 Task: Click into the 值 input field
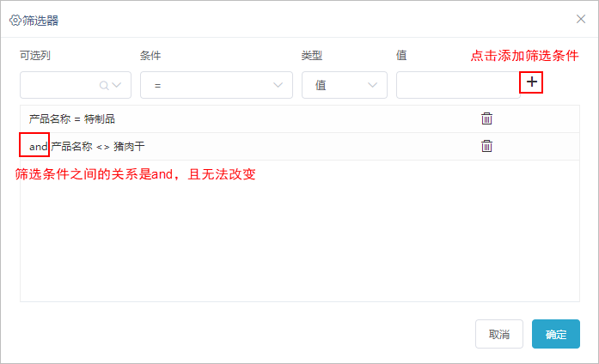458,85
